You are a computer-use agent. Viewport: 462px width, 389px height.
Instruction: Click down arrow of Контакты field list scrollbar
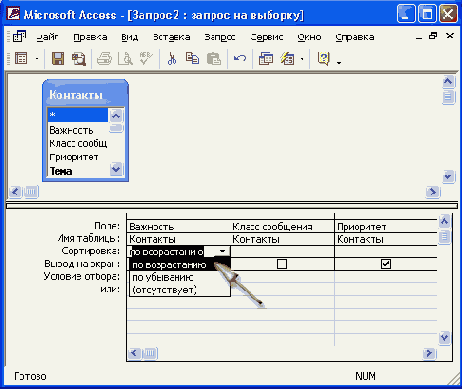116,169
